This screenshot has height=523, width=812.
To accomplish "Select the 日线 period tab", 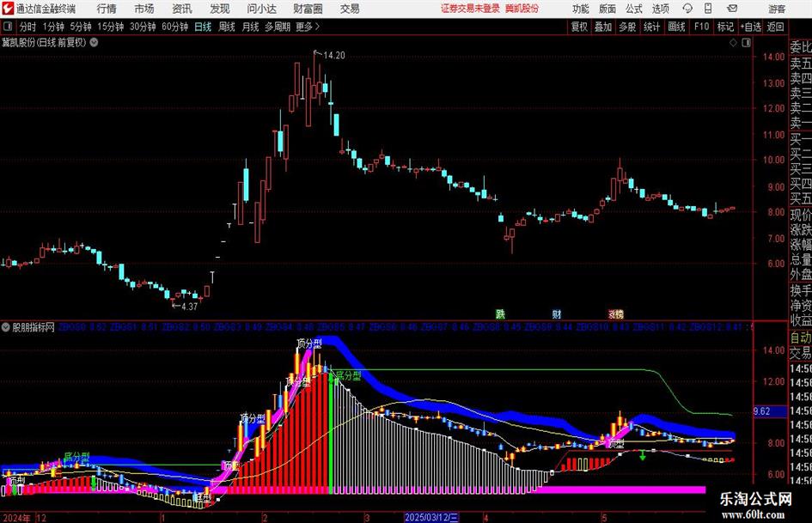I will (203, 27).
